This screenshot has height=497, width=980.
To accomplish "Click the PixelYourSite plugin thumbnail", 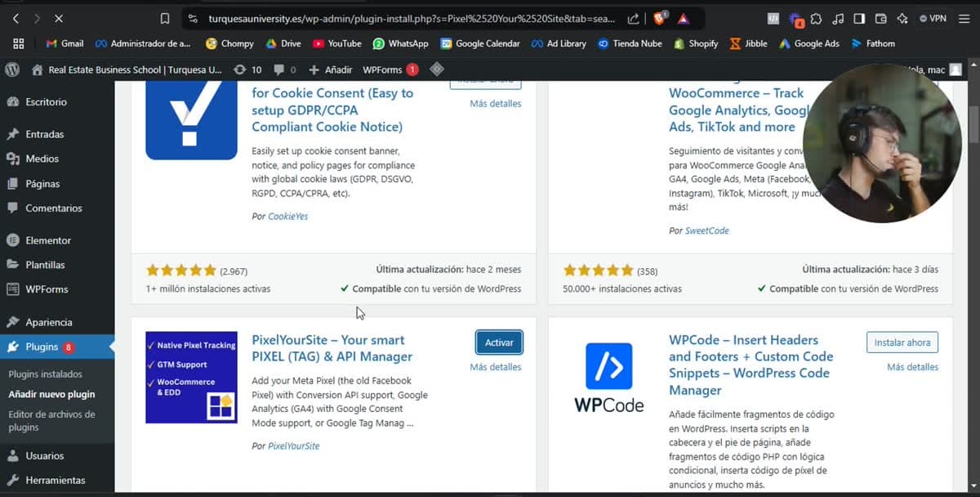I will [191, 378].
